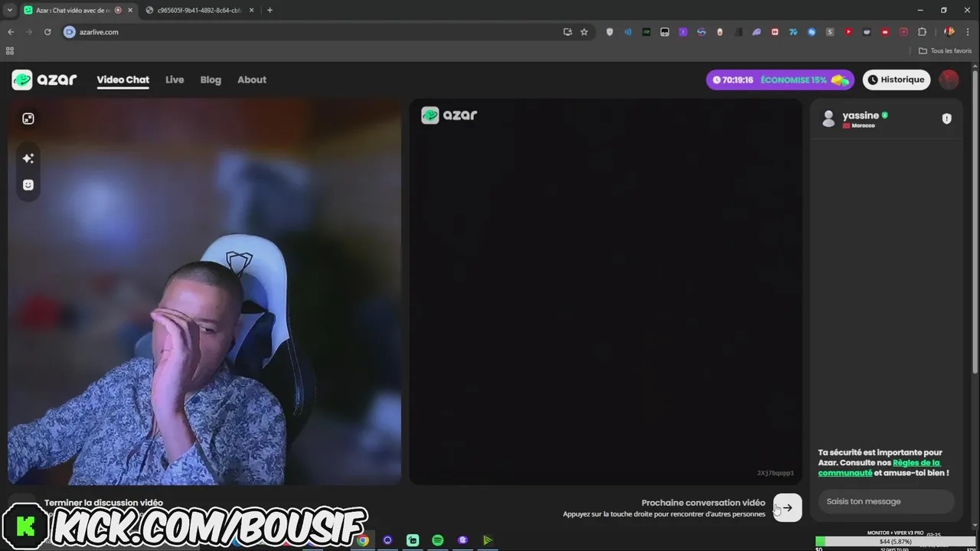Image resolution: width=980 pixels, height=551 pixels.
Task: Click the grey shield extension icon
Action: (x=609, y=32)
